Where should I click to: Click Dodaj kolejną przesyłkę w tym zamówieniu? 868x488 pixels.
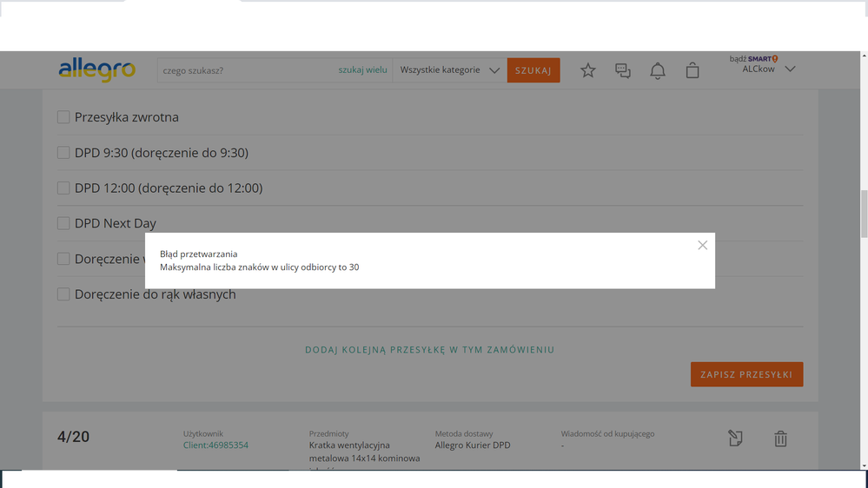click(x=429, y=350)
